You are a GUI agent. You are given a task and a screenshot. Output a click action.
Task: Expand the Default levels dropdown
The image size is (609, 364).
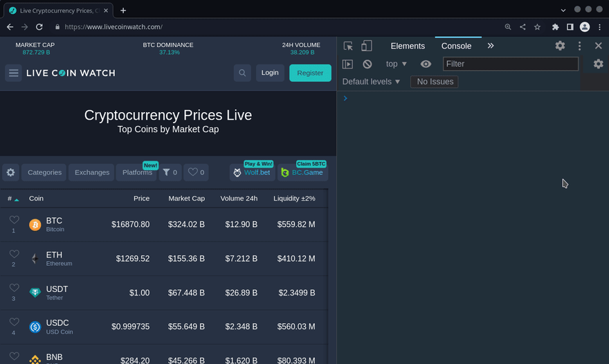click(x=371, y=82)
